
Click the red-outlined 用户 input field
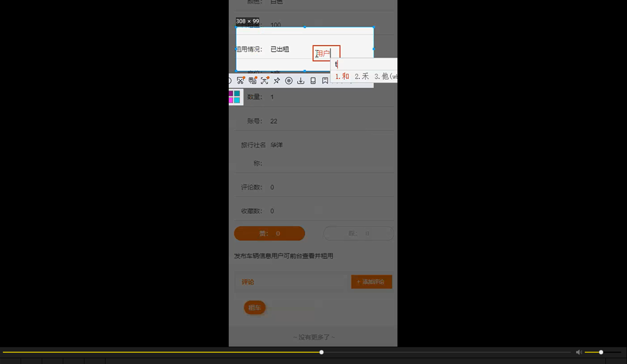[x=326, y=53]
